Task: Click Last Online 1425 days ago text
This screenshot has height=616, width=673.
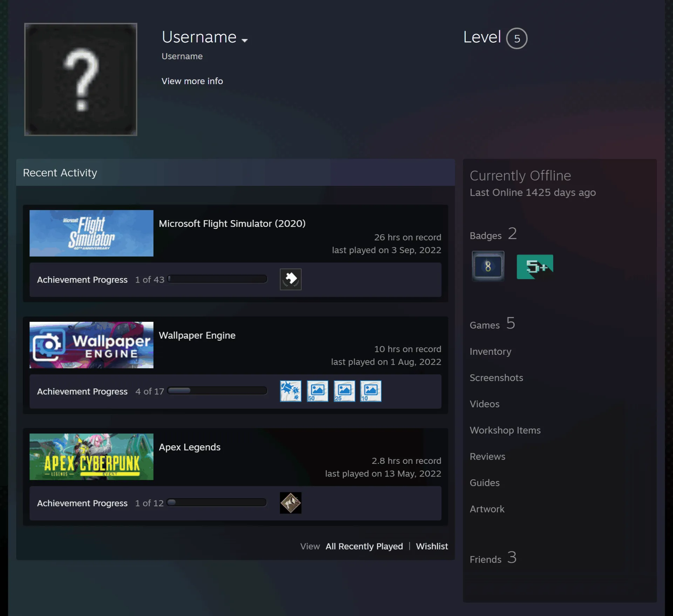Action: coord(533,192)
